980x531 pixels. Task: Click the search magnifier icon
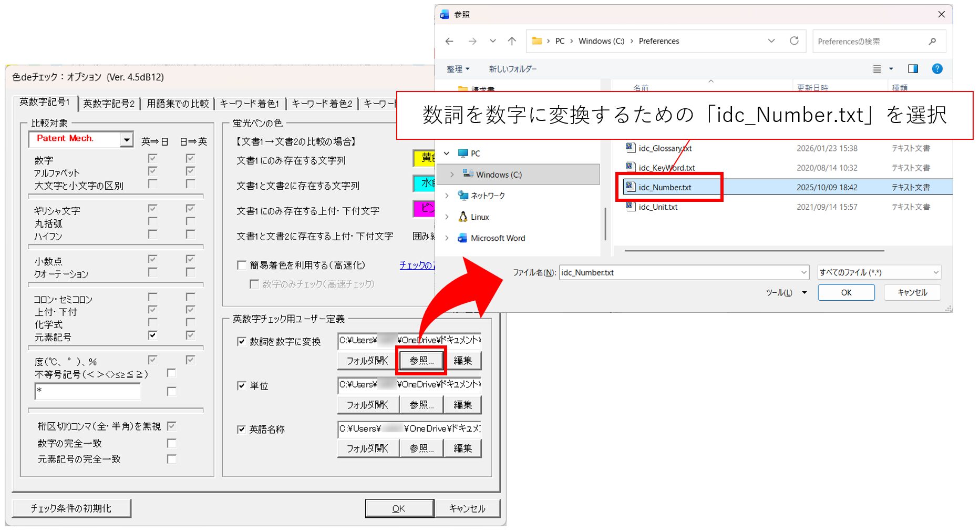pyautogui.click(x=932, y=42)
